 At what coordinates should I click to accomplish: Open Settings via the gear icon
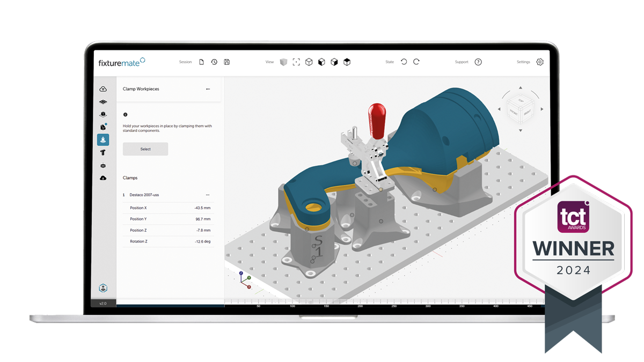coord(539,62)
